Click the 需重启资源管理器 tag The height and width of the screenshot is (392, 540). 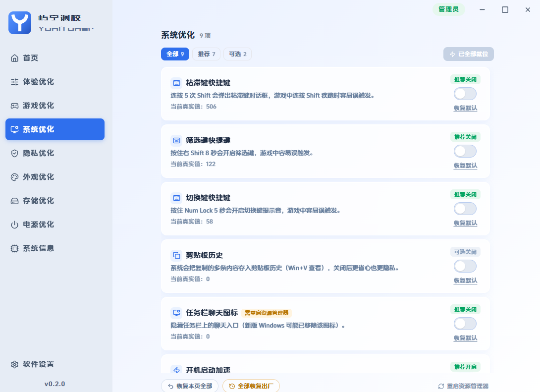pyautogui.click(x=267, y=313)
